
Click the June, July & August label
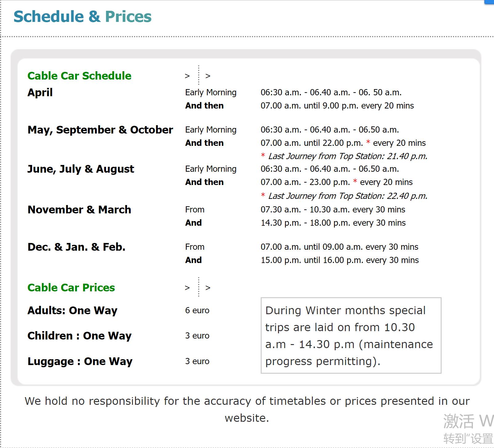coord(81,169)
